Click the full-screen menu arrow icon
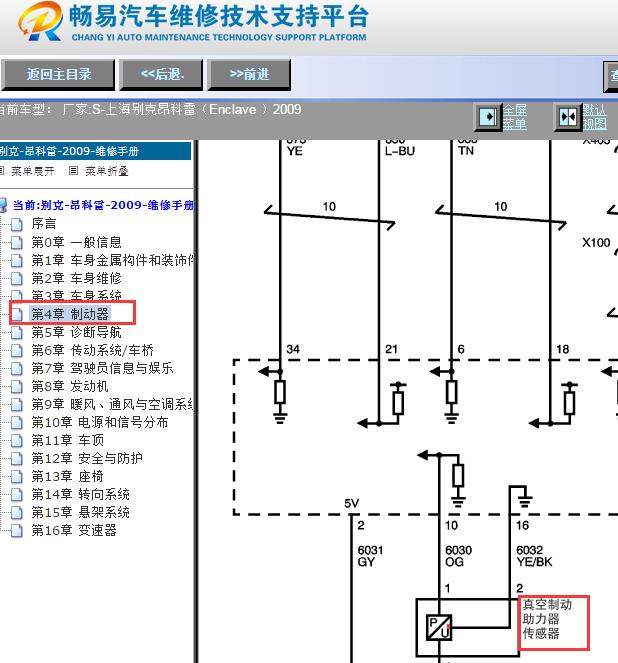 coord(488,117)
